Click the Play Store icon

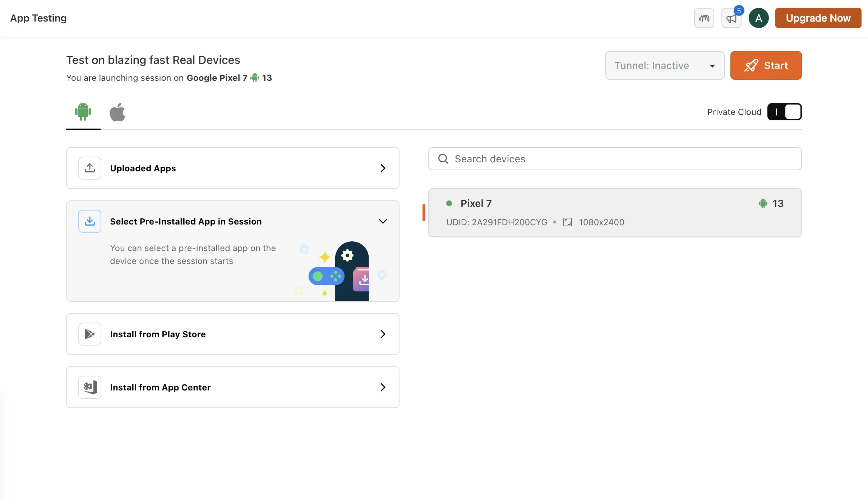(x=90, y=334)
